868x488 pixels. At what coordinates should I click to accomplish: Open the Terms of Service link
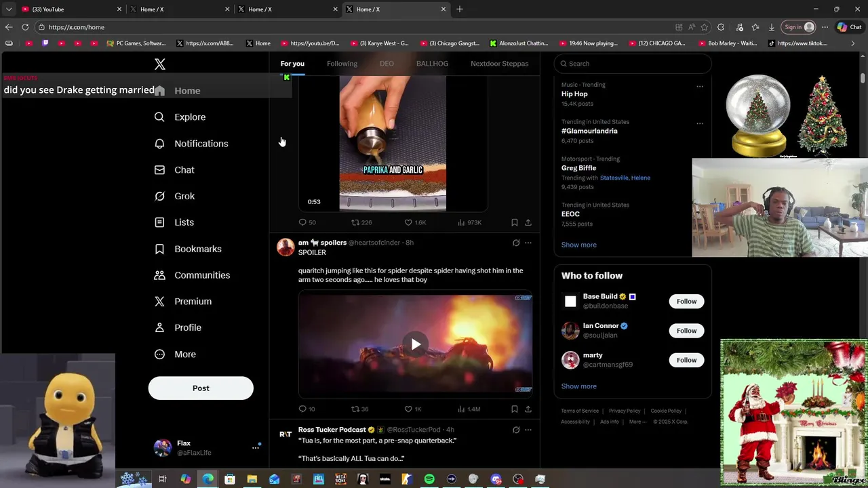pos(580,411)
